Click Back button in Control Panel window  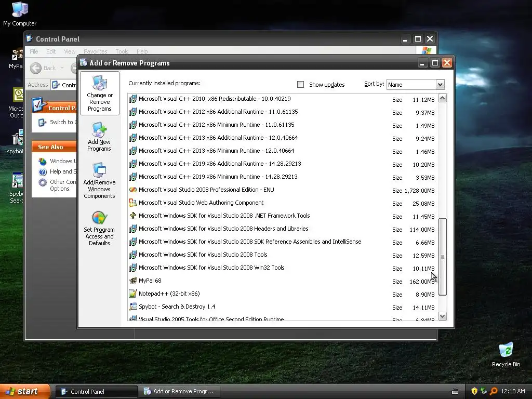(44, 68)
